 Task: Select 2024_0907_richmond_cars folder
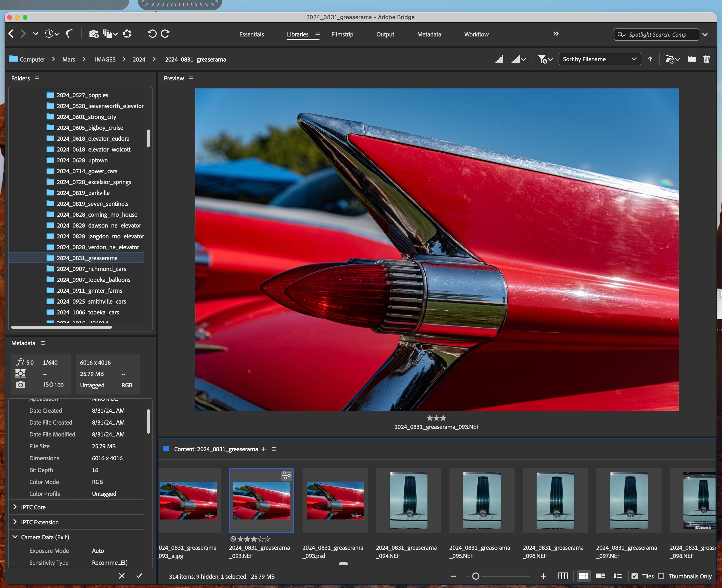tap(91, 269)
